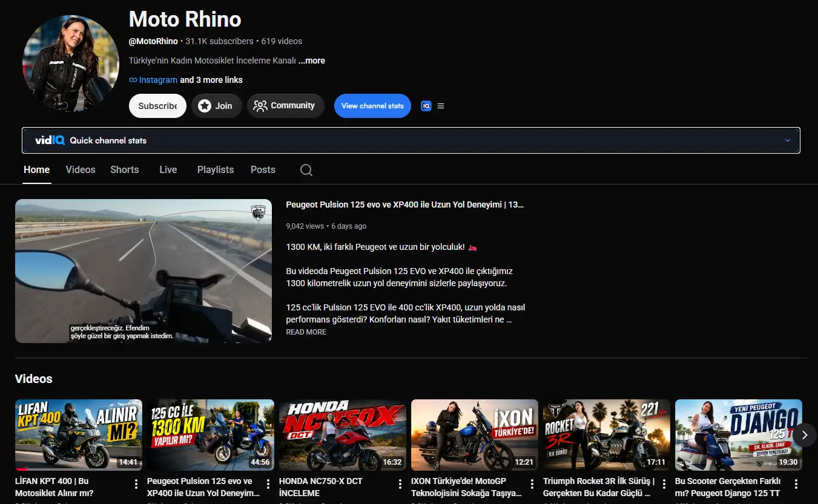The width and height of the screenshot is (818, 504).
Task: Click Bu Scooter Gerçekten Farklı mı title
Action: click(728, 487)
